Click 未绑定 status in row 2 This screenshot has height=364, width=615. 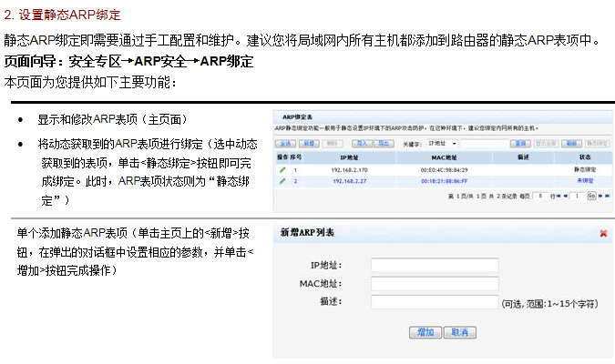tap(585, 180)
